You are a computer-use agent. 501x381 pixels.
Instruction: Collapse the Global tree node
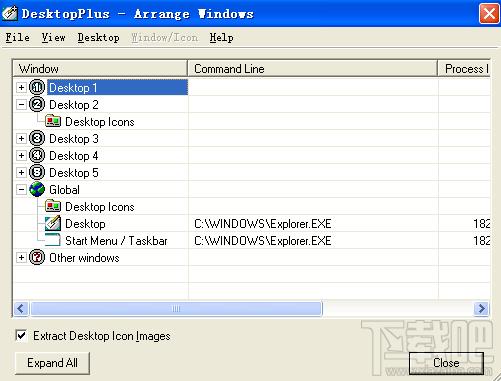pyautogui.click(x=21, y=189)
